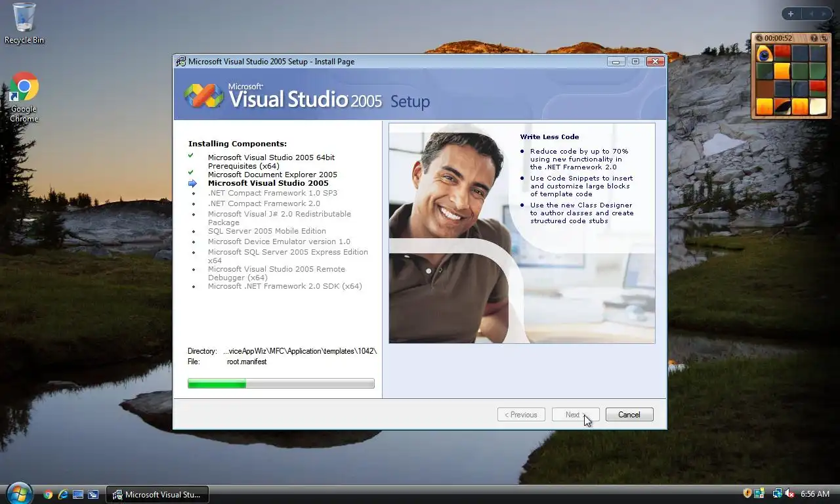Click the 'Write Less Code' heading

(x=549, y=137)
